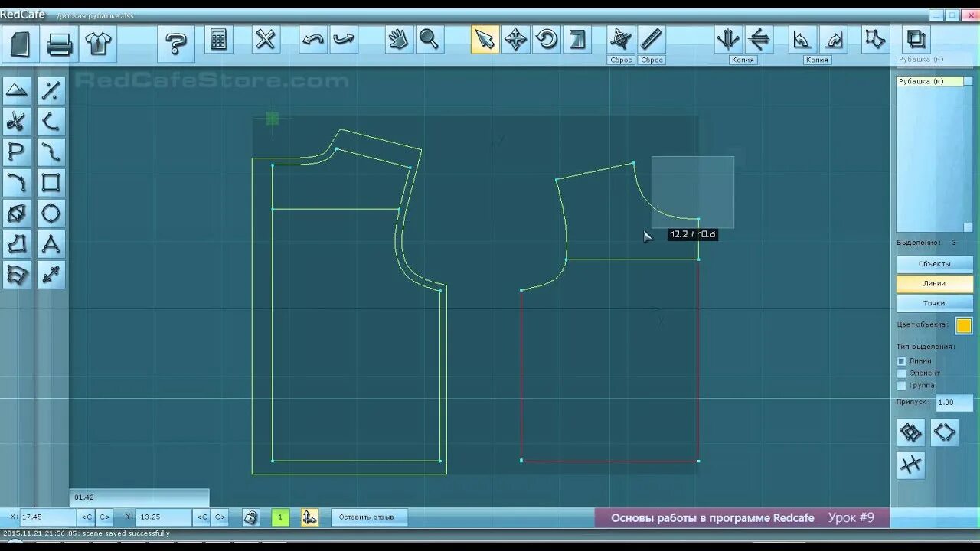Click the green number 1 button
Viewport: 980px width, 551px height.
click(x=280, y=517)
